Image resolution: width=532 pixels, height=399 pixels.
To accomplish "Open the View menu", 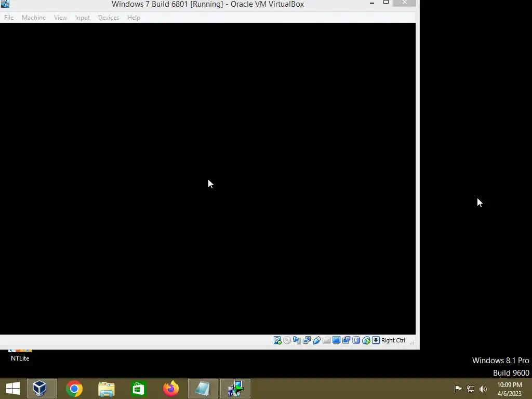I will [60, 18].
